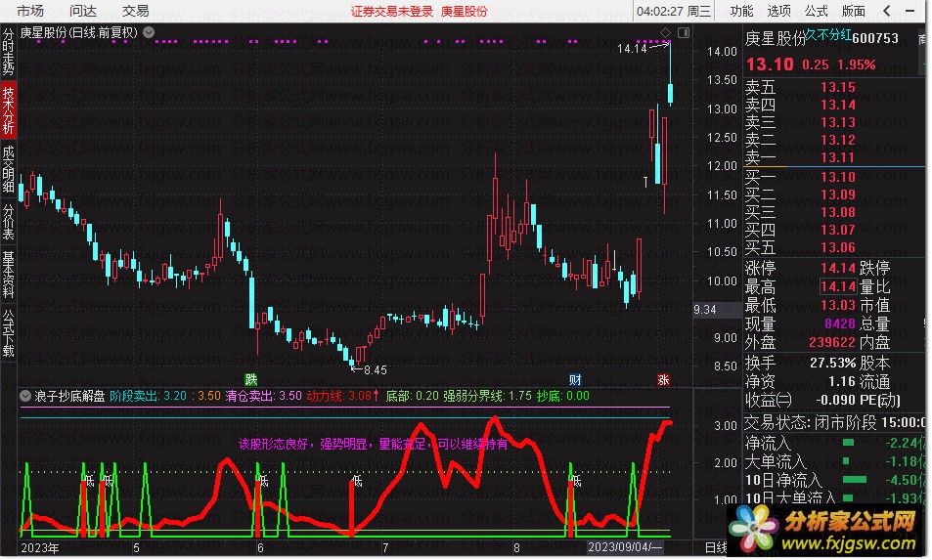This screenshot has height=560, width=932.
Task: Click 现量 value 8428
Action: click(839, 323)
